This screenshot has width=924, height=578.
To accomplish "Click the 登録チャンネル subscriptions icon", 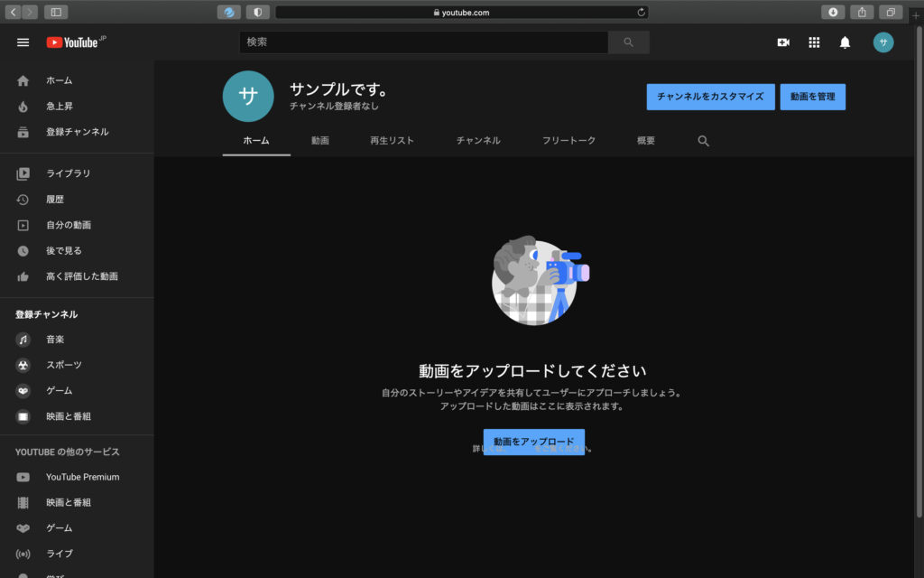I will (23, 132).
